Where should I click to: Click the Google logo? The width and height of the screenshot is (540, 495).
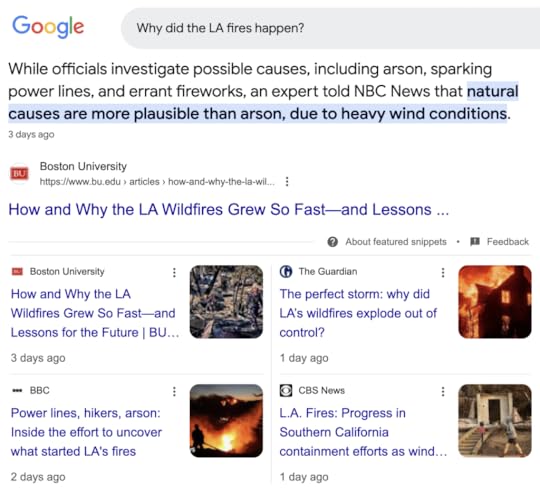point(48,26)
